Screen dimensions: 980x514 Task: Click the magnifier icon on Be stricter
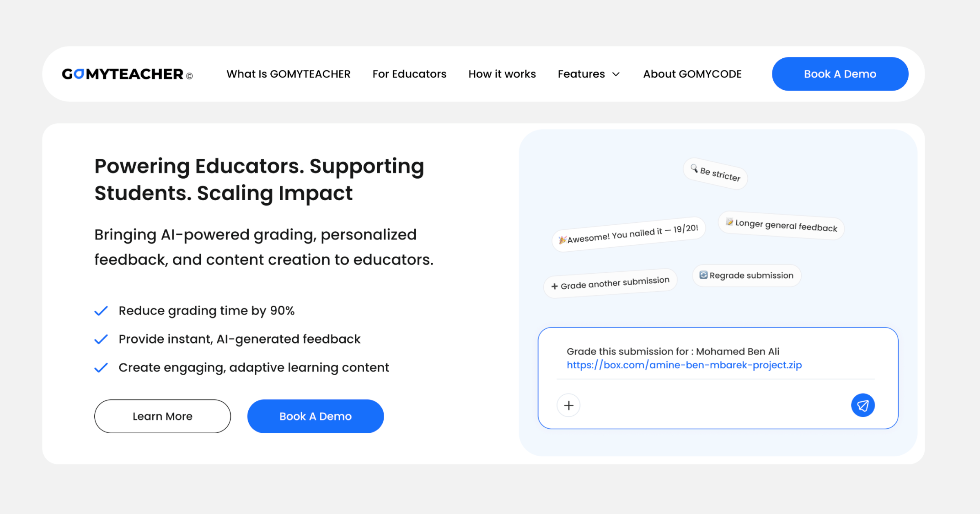point(694,168)
